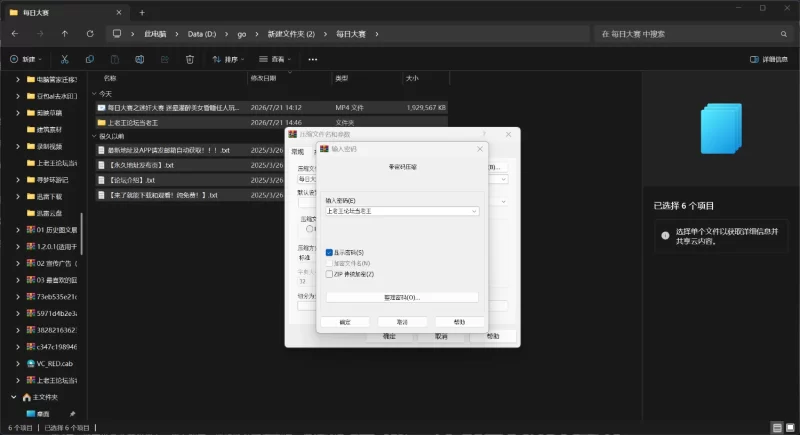Open the three-dot more options menu
The height and width of the screenshot is (435, 800).
coord(313,59)
